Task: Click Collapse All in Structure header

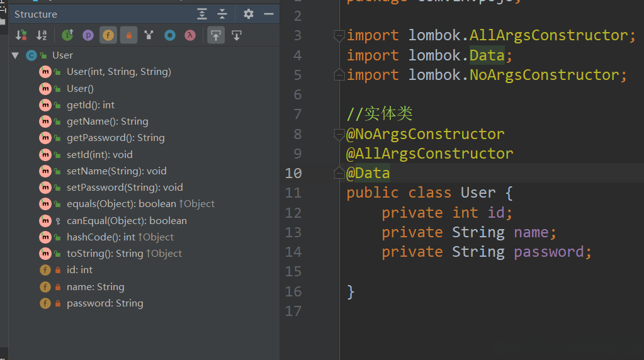Action: [x=222, y=14]
